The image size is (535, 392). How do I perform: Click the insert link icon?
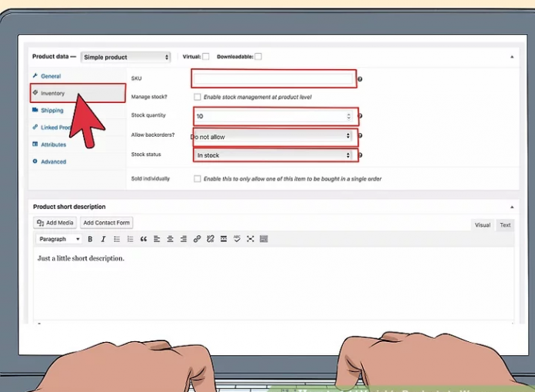pos(197,239)
